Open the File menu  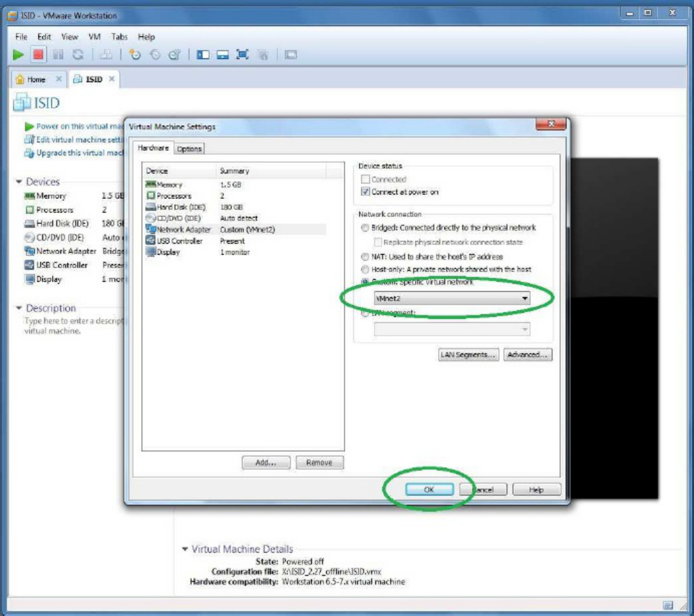[21, 37]
